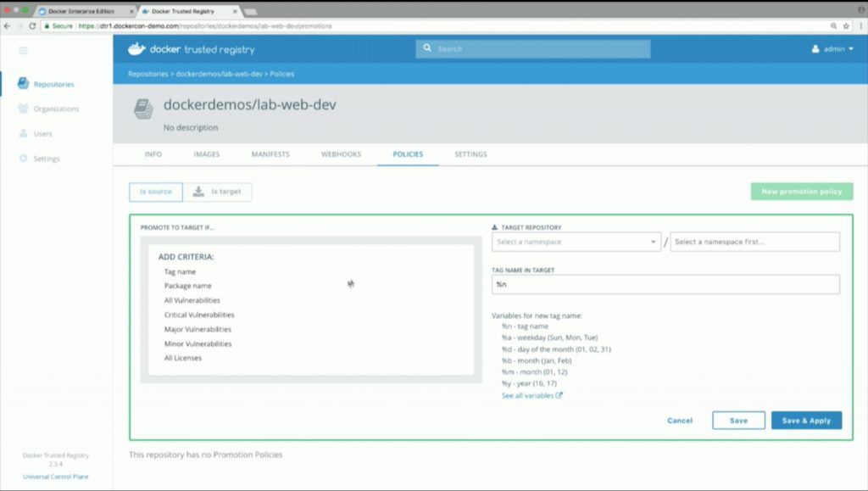Click the Docker whale logo

136,49
